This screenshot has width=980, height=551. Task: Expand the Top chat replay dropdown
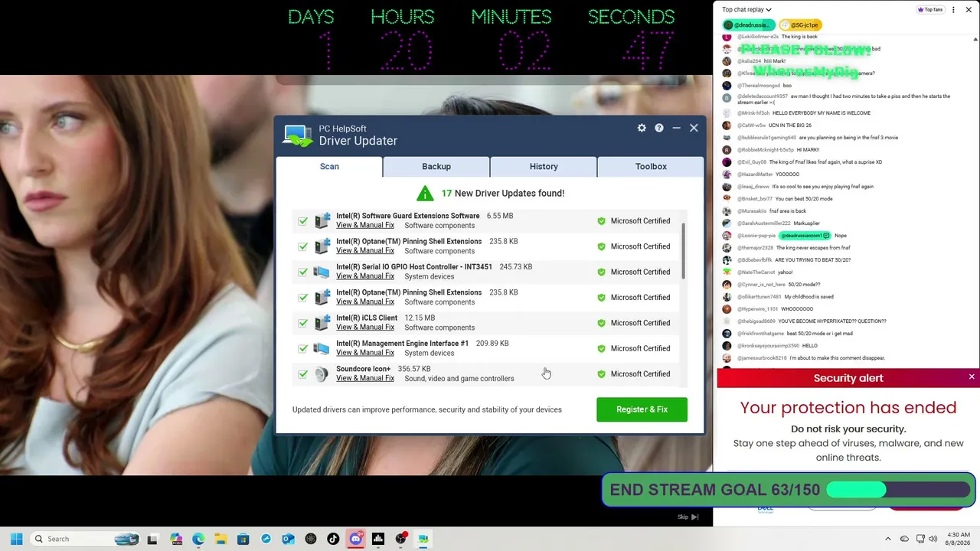click(x=746, y=10)
